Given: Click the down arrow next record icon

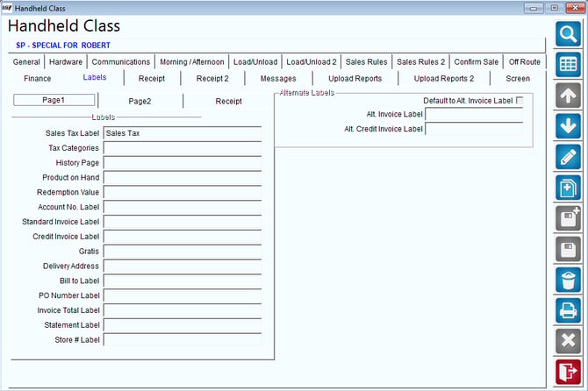Looking at the screenshot, I should (x=568, y=126).
